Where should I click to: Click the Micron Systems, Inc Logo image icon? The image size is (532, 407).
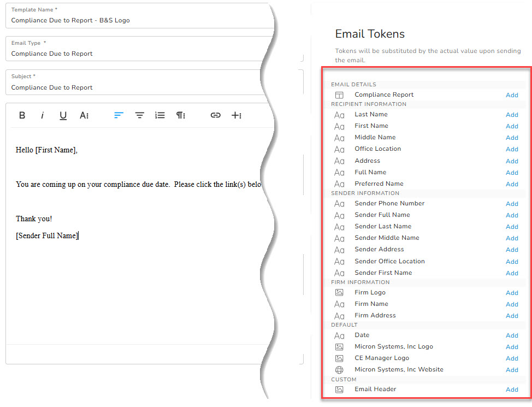tap(339, 347)
